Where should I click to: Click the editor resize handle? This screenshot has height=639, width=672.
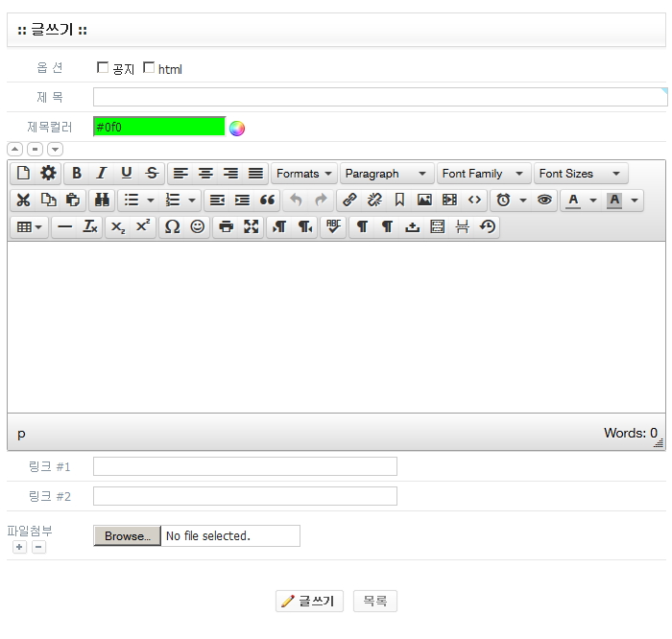click(659, 443)
